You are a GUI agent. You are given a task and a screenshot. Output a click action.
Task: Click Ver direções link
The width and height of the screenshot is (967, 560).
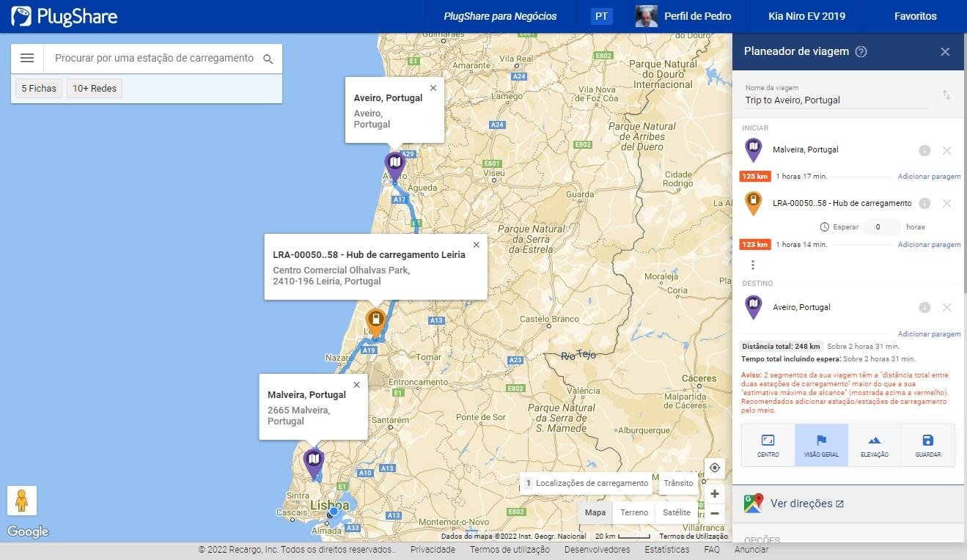tap(806, 504)
